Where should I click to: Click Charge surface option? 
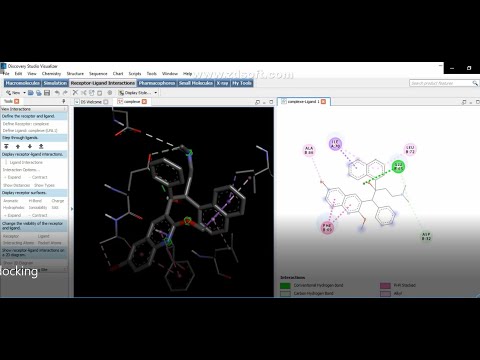[58, 201]
